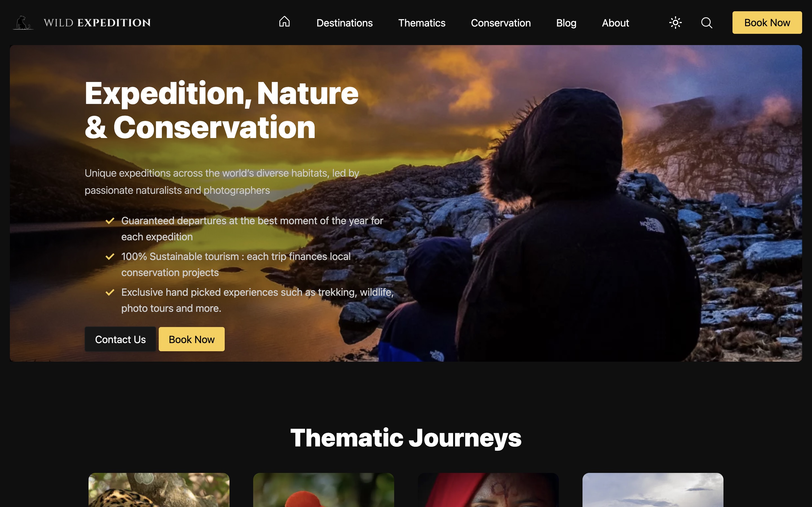Image resolution: width=812 pixels, height=507 pixels.
Task: Open the Conservation menu
Action: tap(501, 23)
